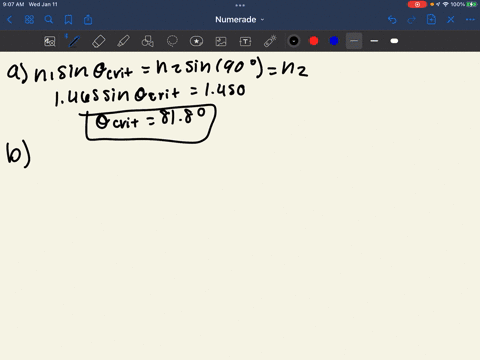This screenshot has width=480, height=360.
Task: Open the elements sticker tool
Action: click(196, 41)
